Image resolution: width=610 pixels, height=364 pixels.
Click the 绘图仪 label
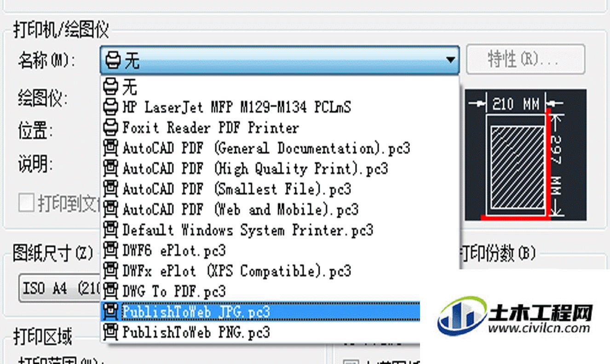pos(42,98)
